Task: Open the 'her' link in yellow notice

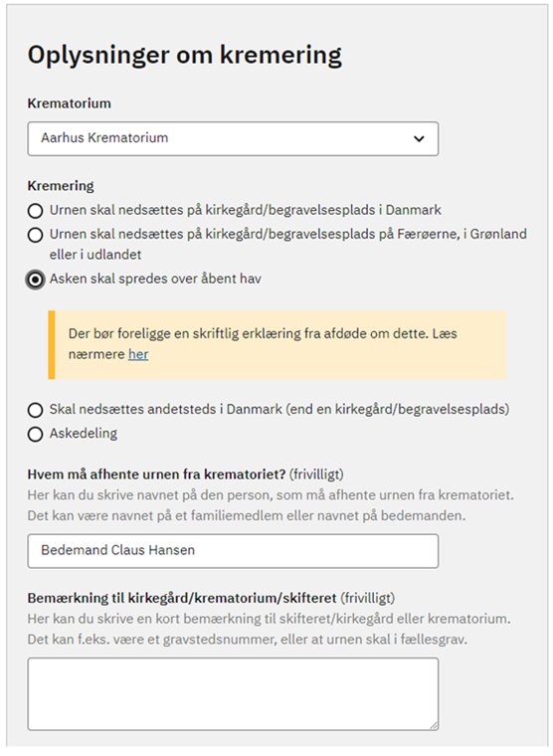Action: pyautogui.click(x=138, y=354)
